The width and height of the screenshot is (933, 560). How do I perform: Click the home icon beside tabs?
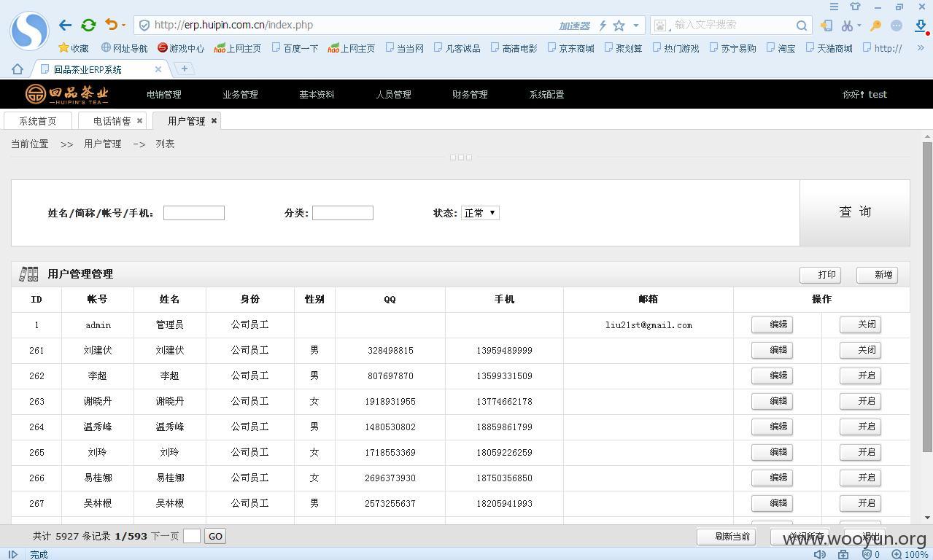click(x=18, y=69)
